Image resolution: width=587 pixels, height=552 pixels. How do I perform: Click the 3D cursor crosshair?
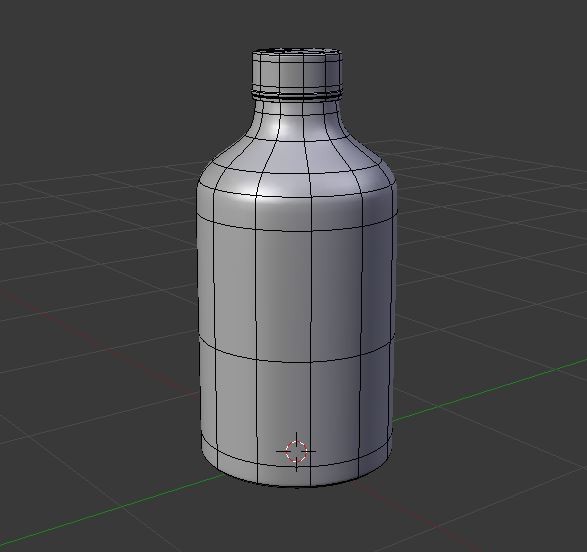(x=296, y=451)
